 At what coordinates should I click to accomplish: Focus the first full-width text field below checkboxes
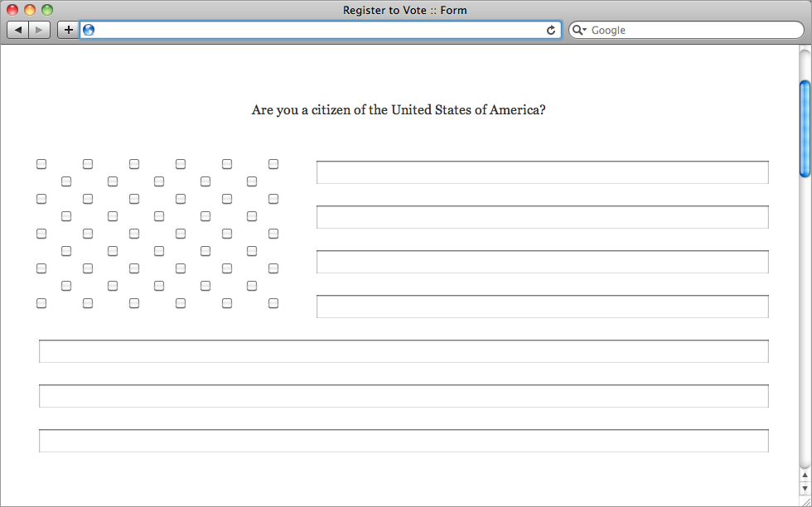click(404, 351)
